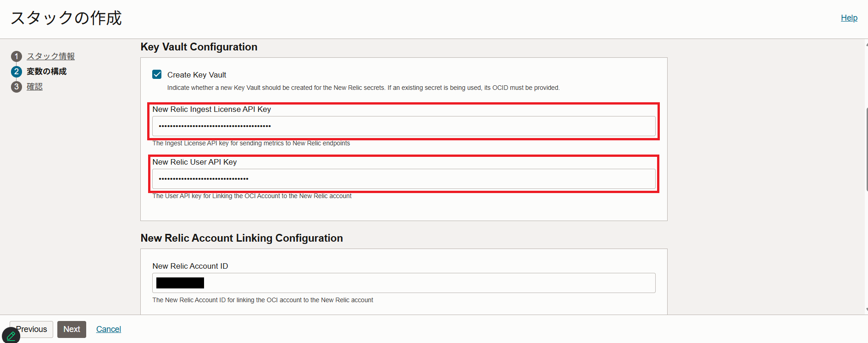The height and width of the screenshot is (343, 868).
Task: Go to step 1 スタック情報
Action: (50, 56)
